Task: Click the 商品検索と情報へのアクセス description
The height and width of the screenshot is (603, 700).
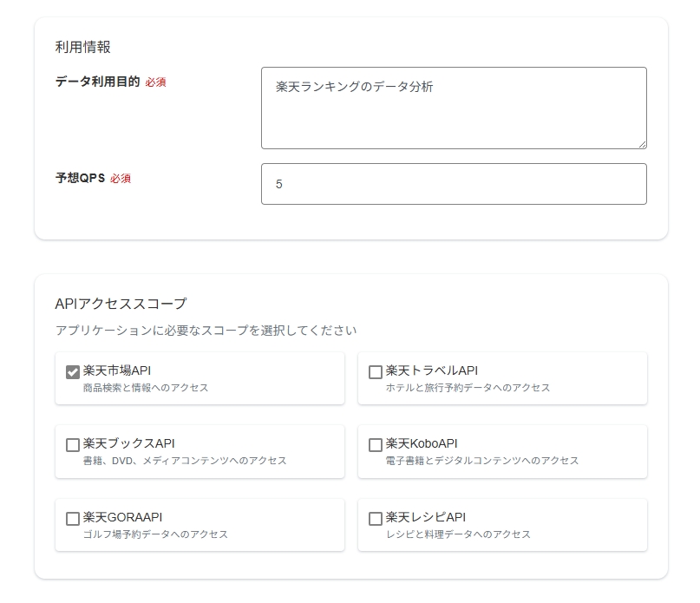Action: (x=146, y=388)
